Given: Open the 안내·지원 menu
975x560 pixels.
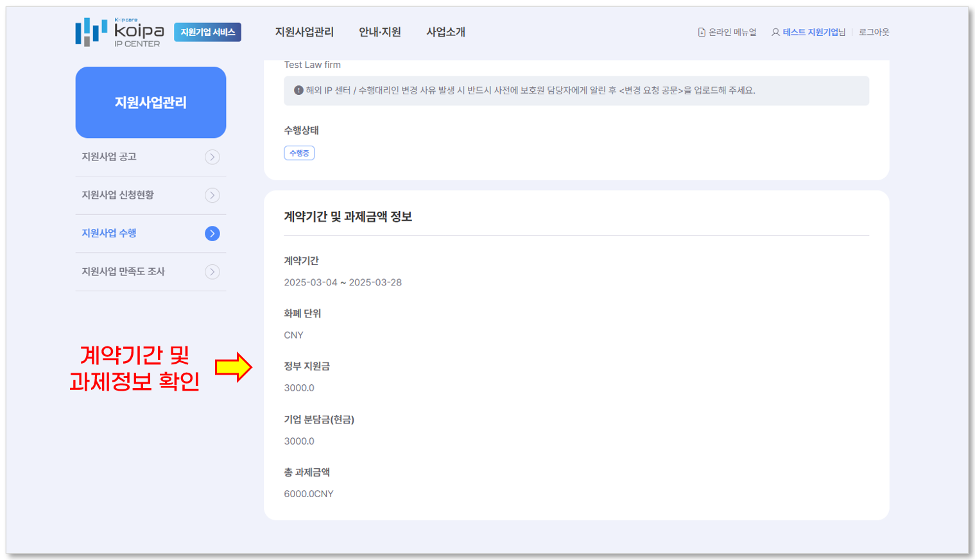Looking at the screenshot, I should coord(380,32).
